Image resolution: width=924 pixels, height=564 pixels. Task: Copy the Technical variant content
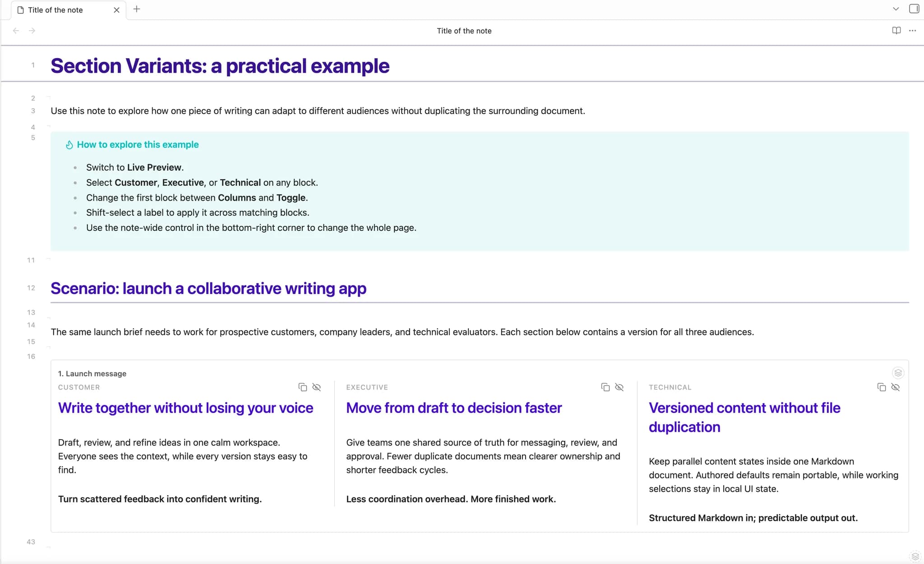click(x=881, y=387)
